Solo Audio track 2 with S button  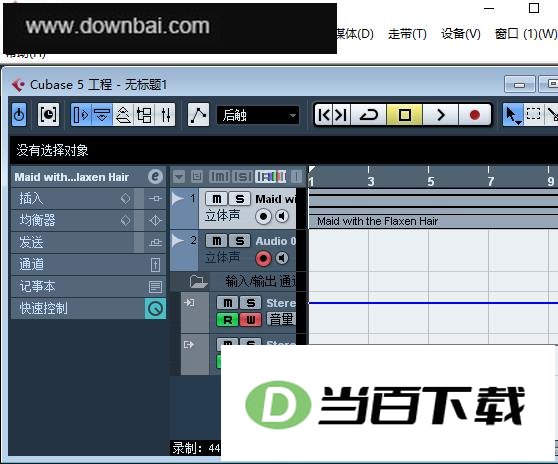point(239,241)
